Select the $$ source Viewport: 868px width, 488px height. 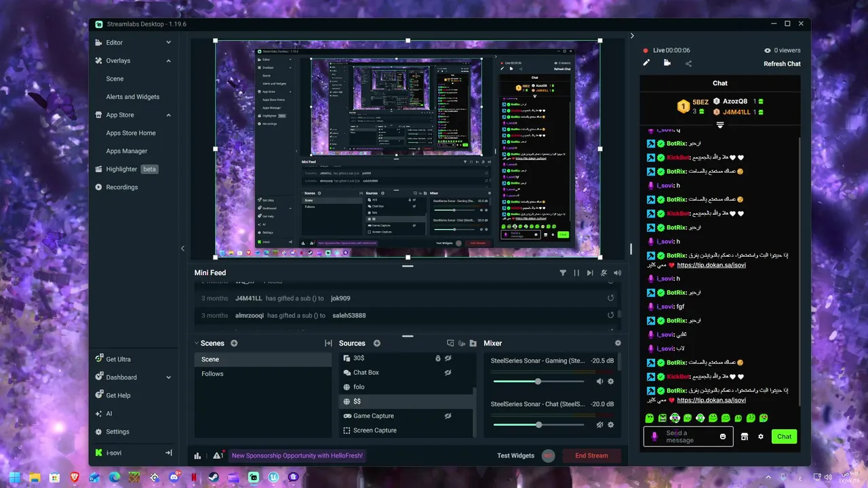click(x=406, y=401)
